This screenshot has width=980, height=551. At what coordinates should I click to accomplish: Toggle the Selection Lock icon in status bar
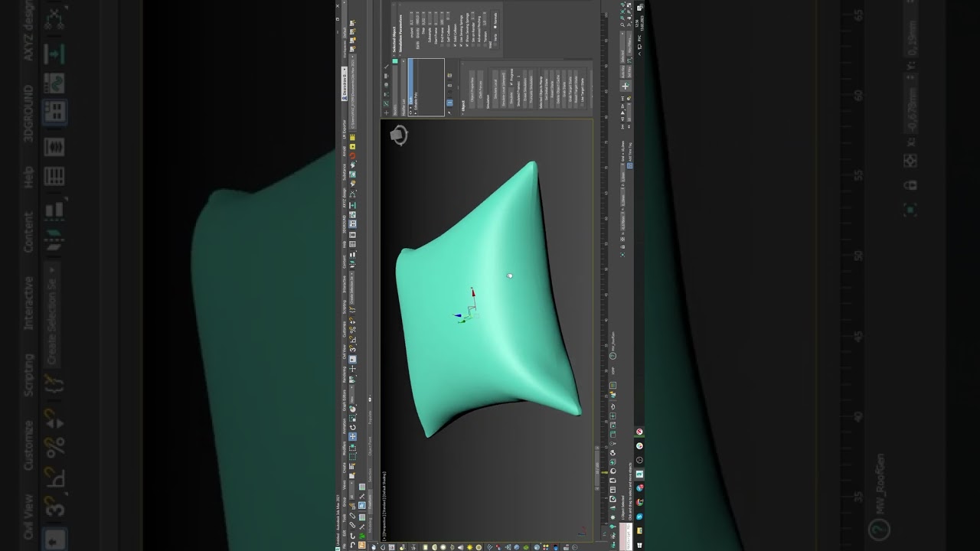(x=622, y=246)
